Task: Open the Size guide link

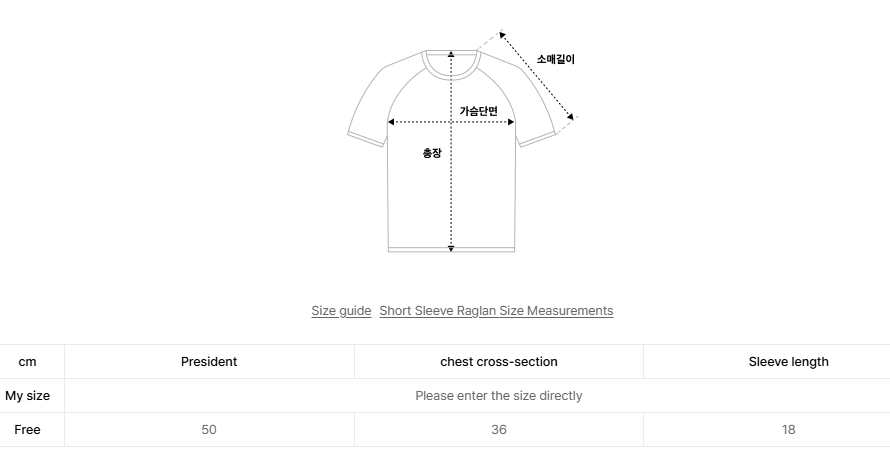Action: tap(341, 311)
